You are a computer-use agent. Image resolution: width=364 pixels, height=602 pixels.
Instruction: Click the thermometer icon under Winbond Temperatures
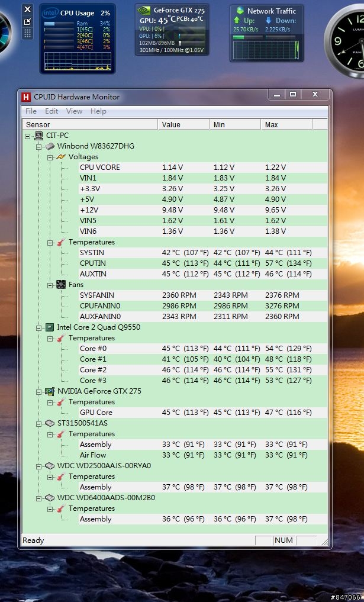pos(60,242)
